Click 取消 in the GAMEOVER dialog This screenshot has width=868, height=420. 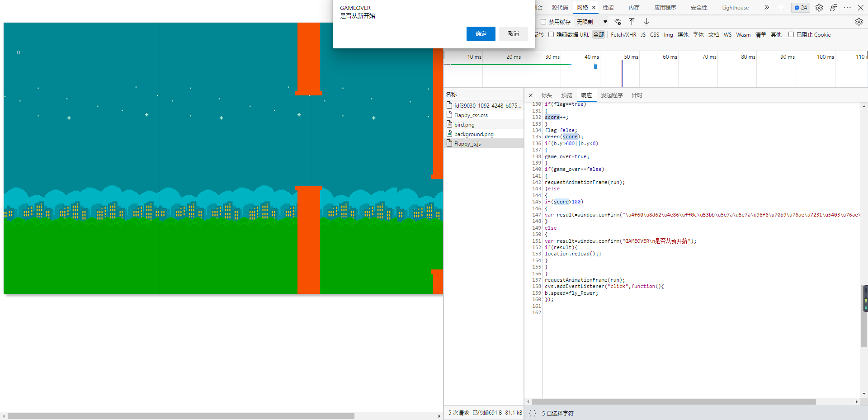click(x=514, y=34)
